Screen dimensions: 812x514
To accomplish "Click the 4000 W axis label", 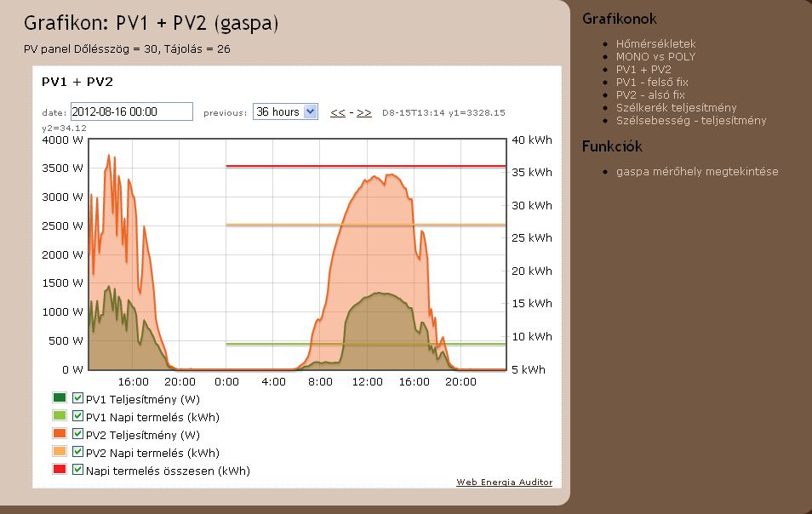I will click(x=63, y=140).
